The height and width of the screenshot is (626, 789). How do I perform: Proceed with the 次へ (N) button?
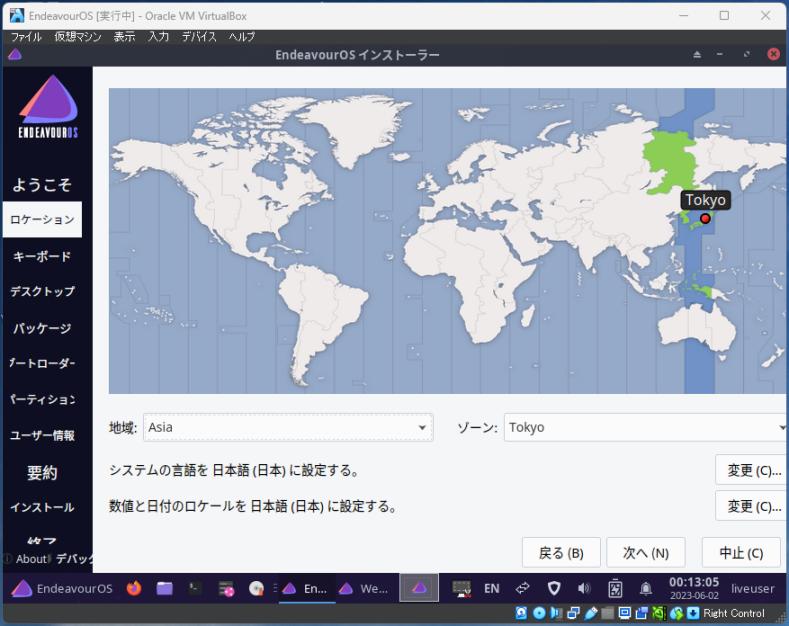[x=646, y=553]
